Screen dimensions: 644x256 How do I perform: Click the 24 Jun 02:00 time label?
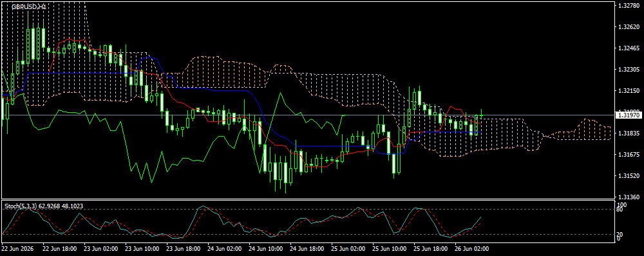pyautogui.click(x=225, y=249)
